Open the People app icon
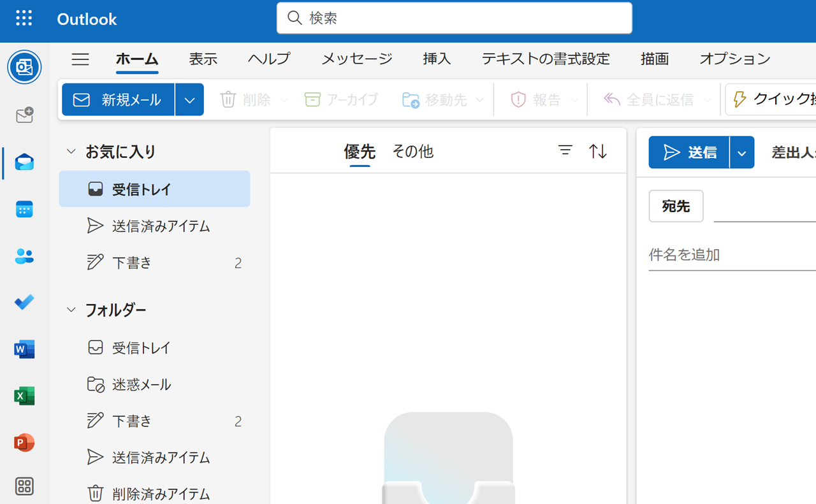 coord(24,256)
